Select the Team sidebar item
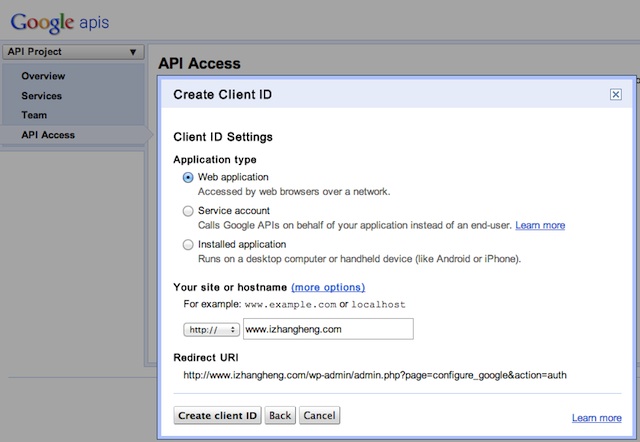This screenshot has width=640, height=442. point(34,115)
